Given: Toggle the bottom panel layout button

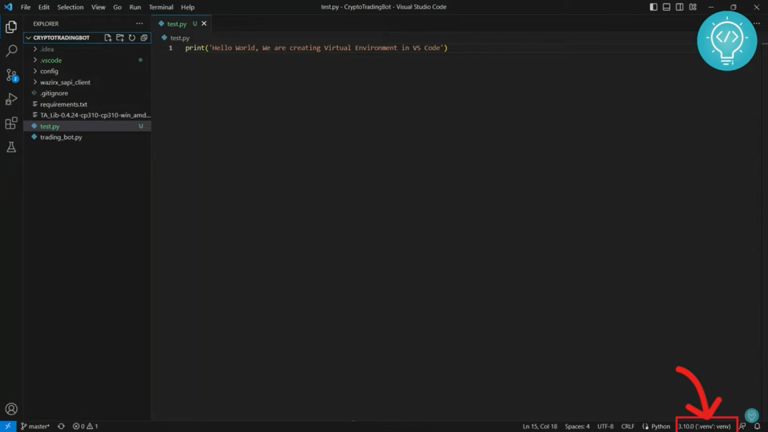Looking at the screenshot, I should [666, 7].
